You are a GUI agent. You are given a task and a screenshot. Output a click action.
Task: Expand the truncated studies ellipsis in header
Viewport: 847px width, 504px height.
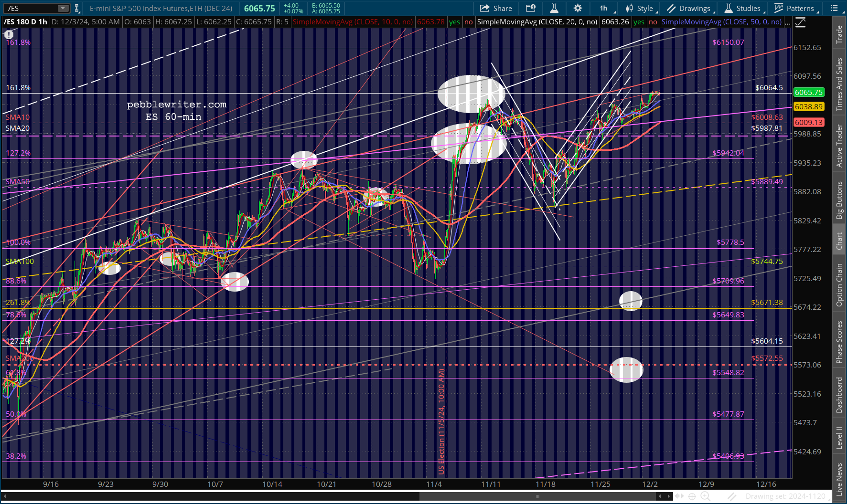click(787, 22)
